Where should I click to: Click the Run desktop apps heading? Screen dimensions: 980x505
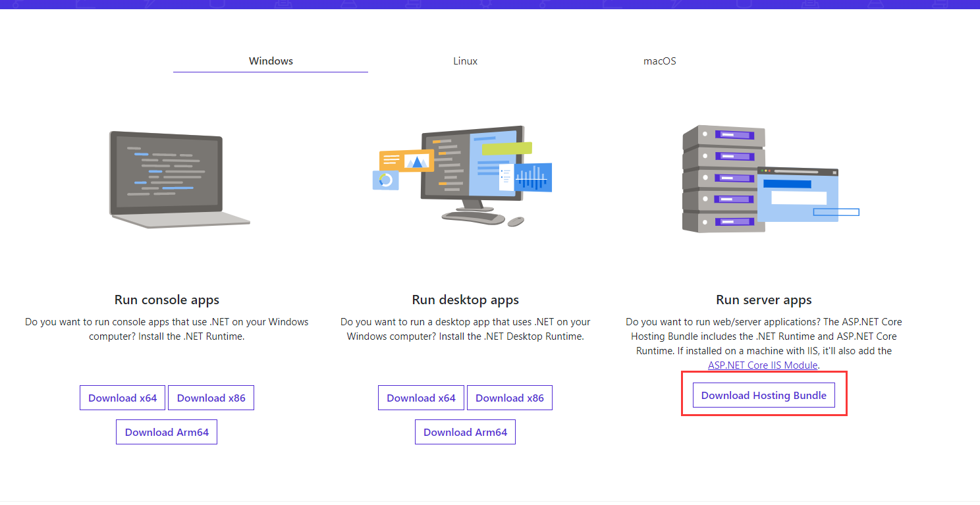465,300
